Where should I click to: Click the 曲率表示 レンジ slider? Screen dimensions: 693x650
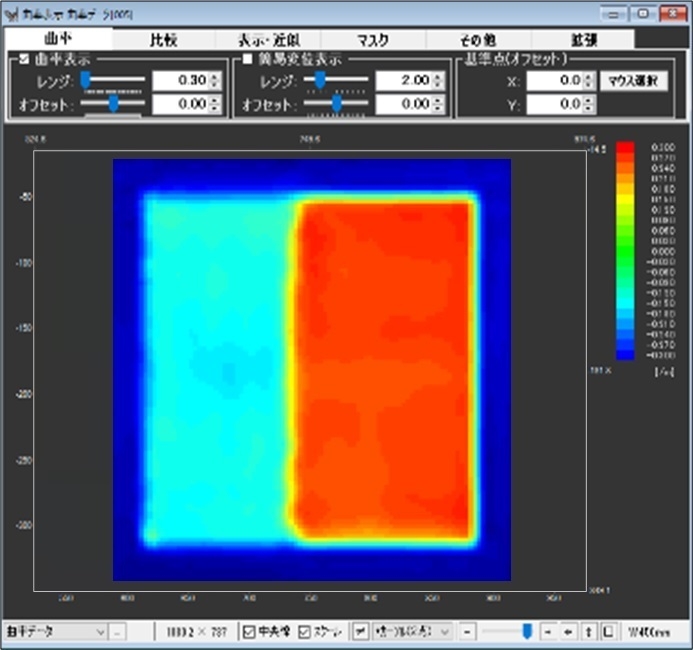(x=112, y=80)
